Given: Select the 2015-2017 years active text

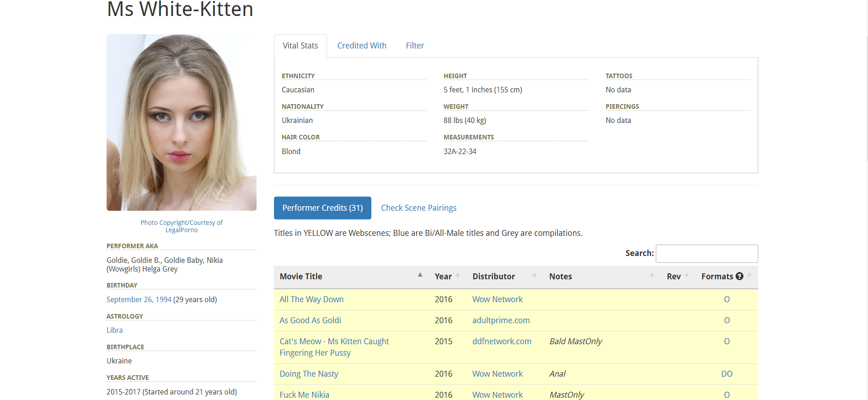Looking at the screenshot, I should tap(171, 392).
